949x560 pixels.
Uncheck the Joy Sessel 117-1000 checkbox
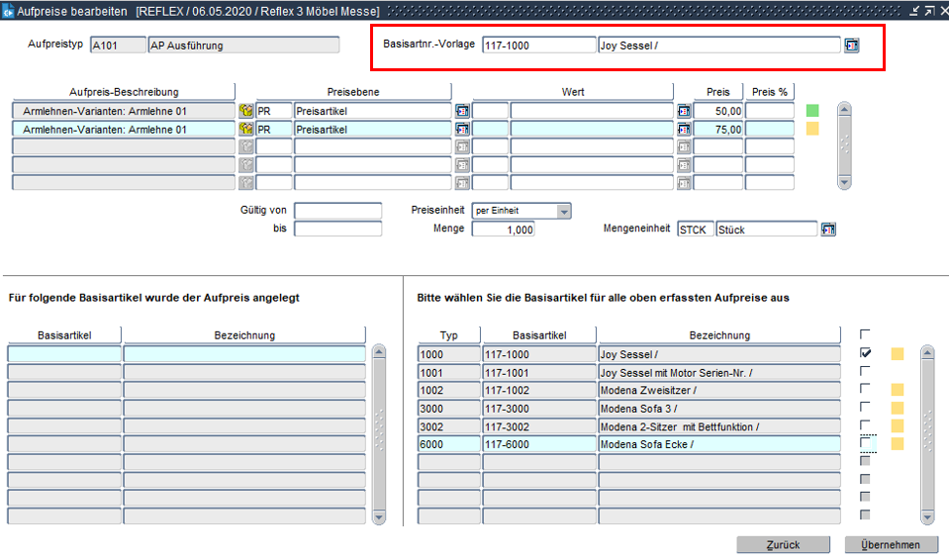[866, 353]
